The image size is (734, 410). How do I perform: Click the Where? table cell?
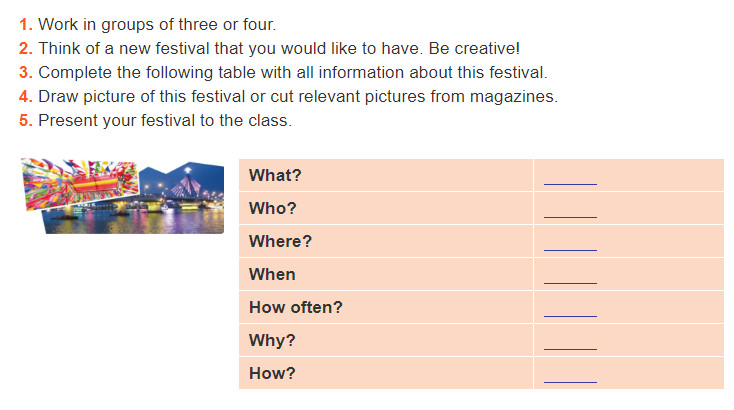(386, 241)
